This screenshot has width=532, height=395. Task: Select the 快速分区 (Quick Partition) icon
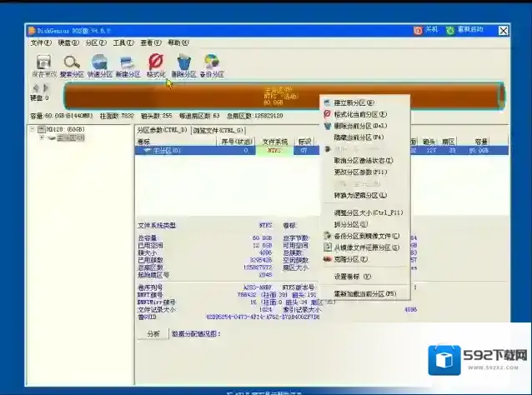pyautogui.click(x=99, y=62)
